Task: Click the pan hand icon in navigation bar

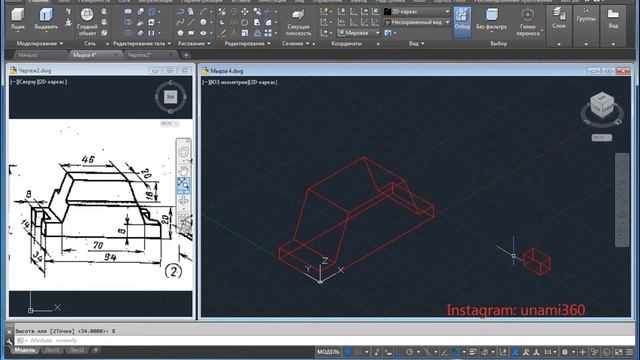Action: (183, 170)
